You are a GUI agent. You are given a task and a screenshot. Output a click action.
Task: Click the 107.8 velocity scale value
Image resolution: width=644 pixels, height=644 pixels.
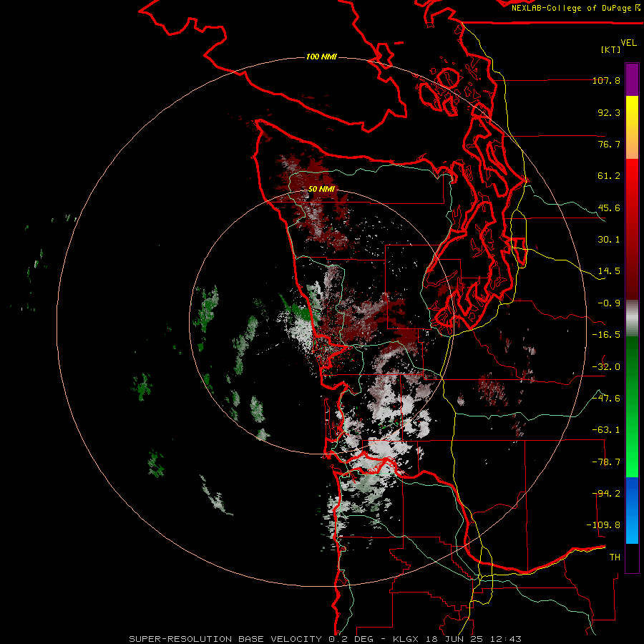[x=606, y=80]
